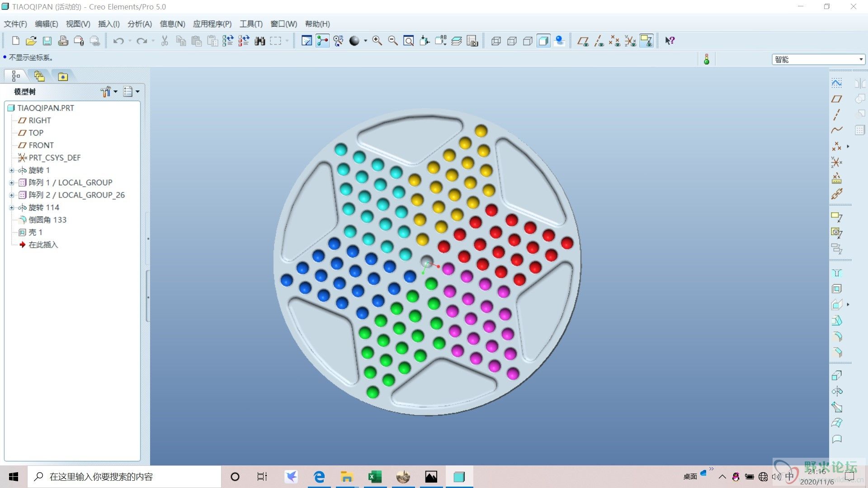Toggle datum axes display
The height and width of the screenshot is (488, 868).
pos(599,41)
